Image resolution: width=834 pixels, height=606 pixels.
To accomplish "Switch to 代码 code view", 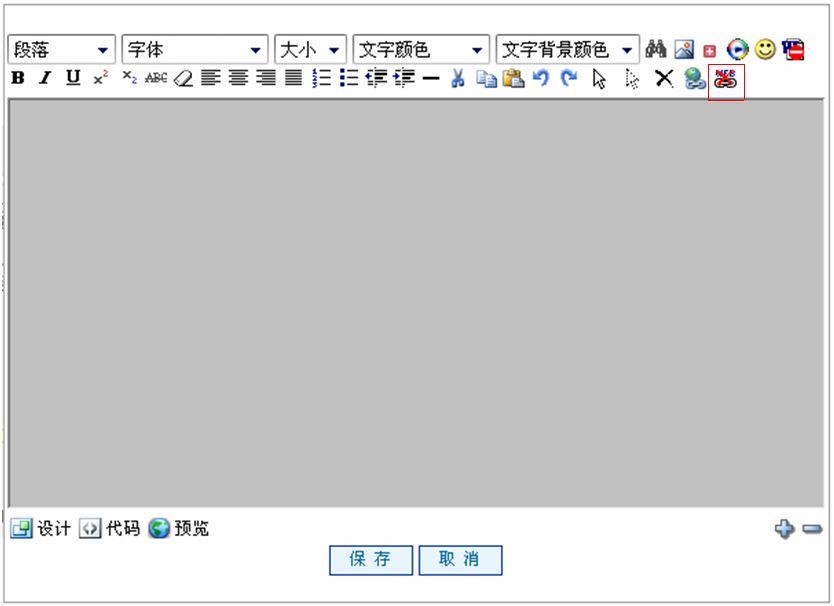I will tap(110, 528).
